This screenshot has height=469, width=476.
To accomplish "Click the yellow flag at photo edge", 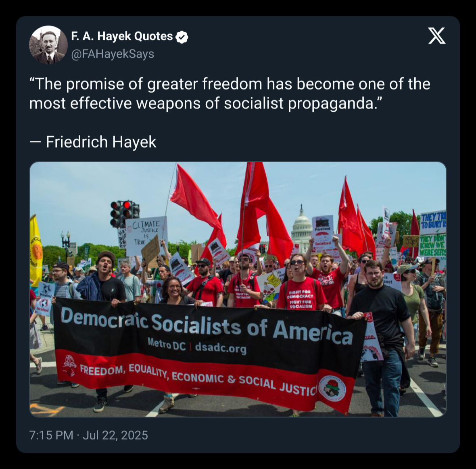I will pyautogui.click(x=35, y=250).
